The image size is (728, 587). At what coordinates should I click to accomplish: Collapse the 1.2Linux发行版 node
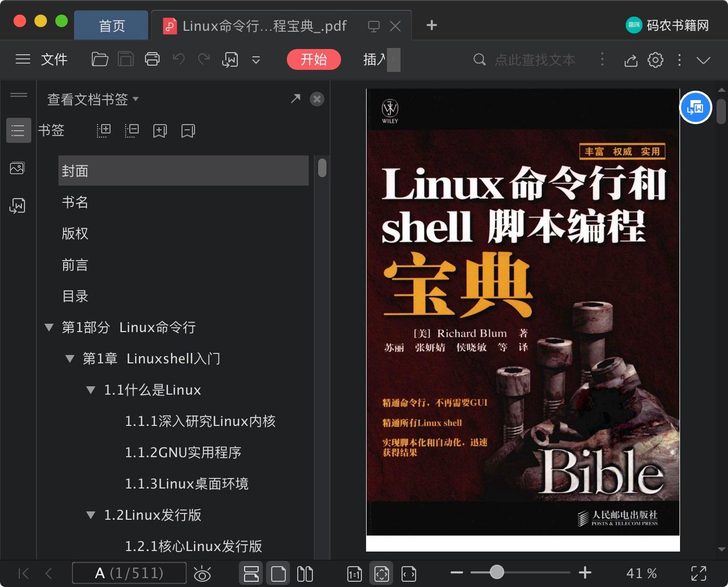click(x=91, y=515)
